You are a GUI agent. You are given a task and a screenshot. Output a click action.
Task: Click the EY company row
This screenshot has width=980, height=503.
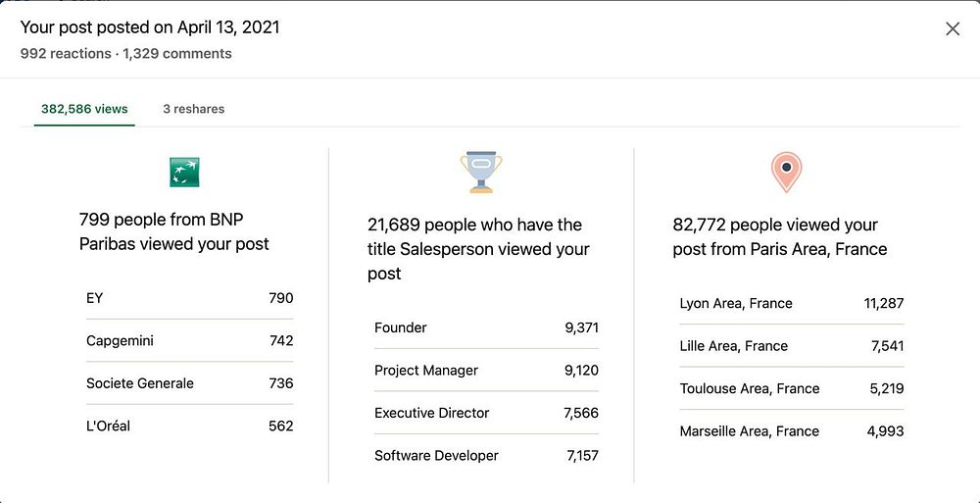click(189, 298)
